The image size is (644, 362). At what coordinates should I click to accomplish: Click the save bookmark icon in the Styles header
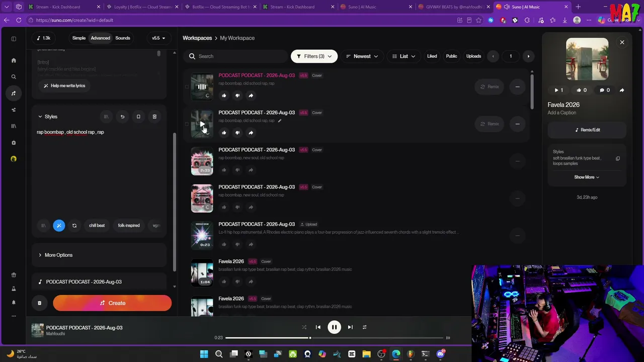pos(138,117)
